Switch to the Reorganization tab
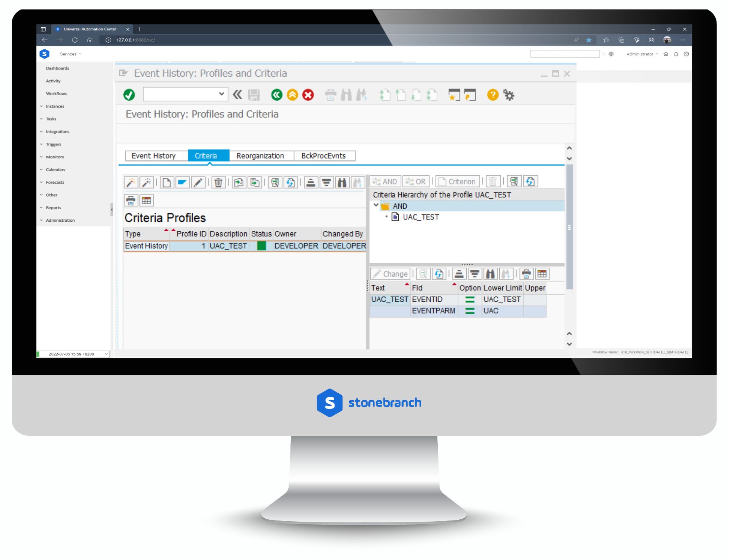The width and height of the screenshot is (729, 560). tap(259, 155)
